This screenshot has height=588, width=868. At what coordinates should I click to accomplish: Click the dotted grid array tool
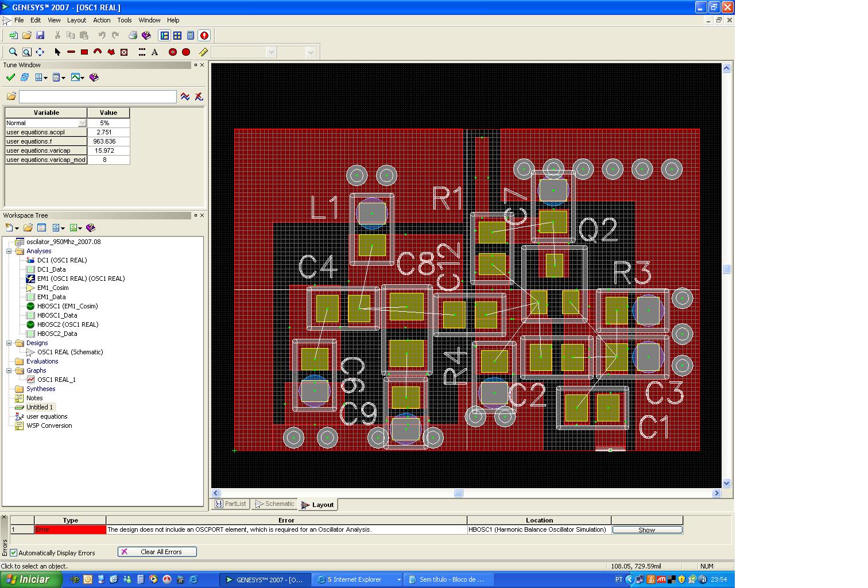tap(142, 52)
